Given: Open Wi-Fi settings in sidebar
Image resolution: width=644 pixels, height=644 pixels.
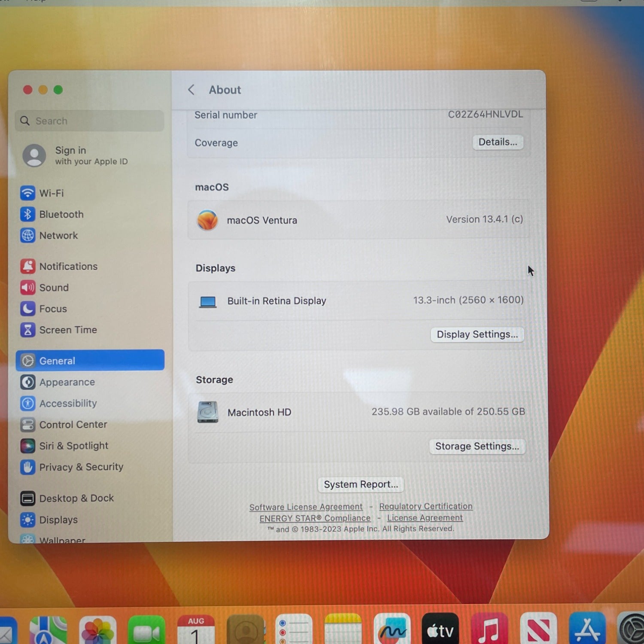Looking at the screenshot, I should (90, 193).
